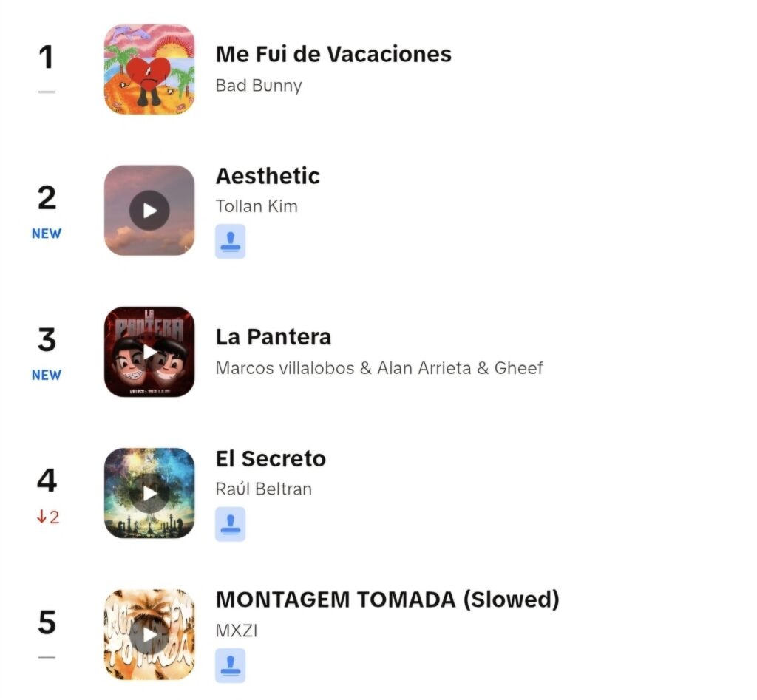Click the blue stamp icon under Tollan Kim
Screen dimensions: 757x700
tap(231, 242)
